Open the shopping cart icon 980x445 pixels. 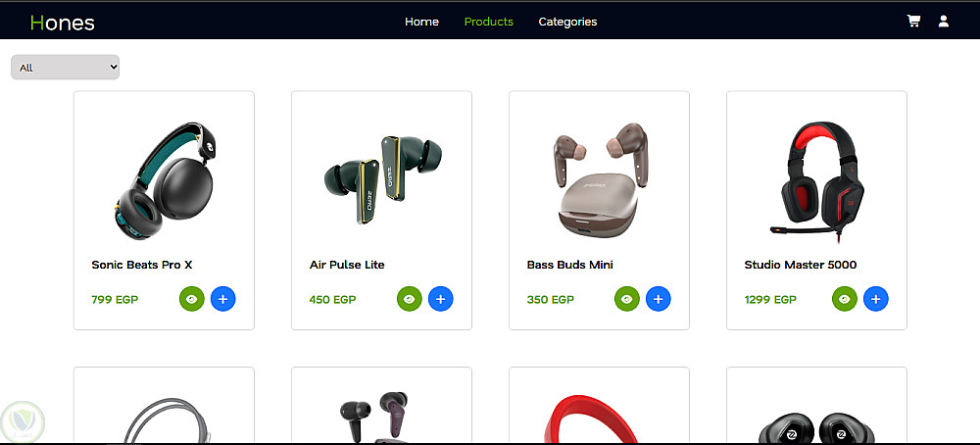pos(913,22)
